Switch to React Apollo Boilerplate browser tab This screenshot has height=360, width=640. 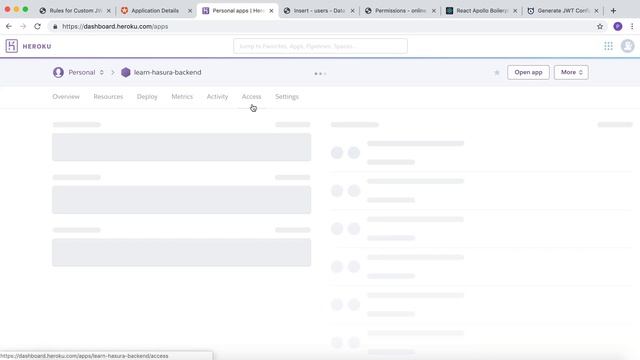(482, 11)
